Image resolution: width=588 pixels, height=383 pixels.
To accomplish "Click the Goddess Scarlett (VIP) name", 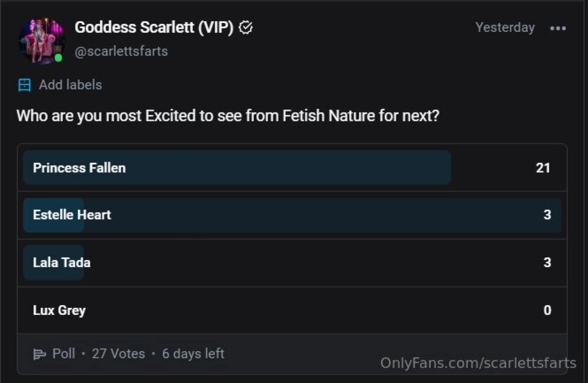I will (154, 27).
